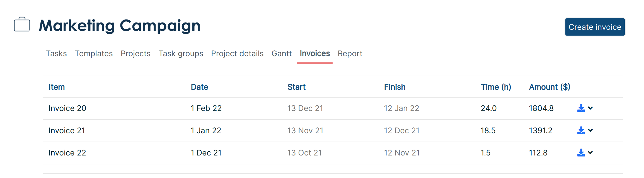
Task: Click the Amount ($) column header
Action: coord(549,87)
